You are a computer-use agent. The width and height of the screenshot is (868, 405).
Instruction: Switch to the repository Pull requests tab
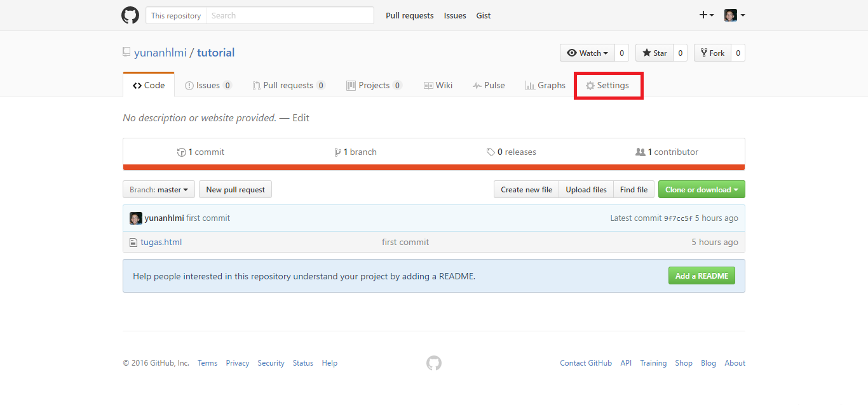pyautogui.click(x=289, y=85)
